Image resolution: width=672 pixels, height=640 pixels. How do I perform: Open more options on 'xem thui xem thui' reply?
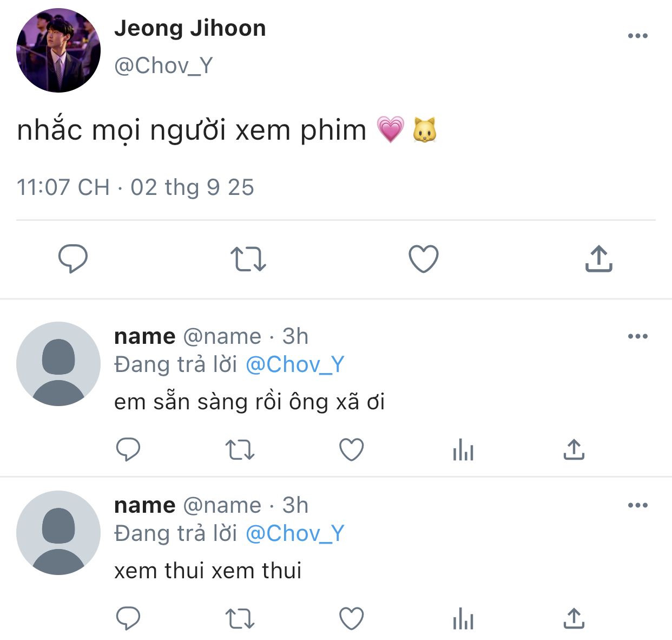tap(638, 505)
